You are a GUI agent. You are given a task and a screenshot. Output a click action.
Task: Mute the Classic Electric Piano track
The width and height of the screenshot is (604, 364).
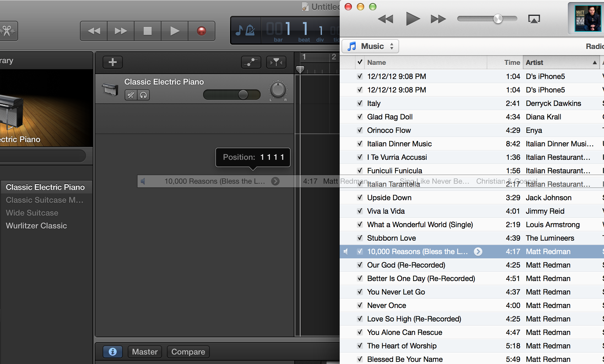(x=131, y=95)
